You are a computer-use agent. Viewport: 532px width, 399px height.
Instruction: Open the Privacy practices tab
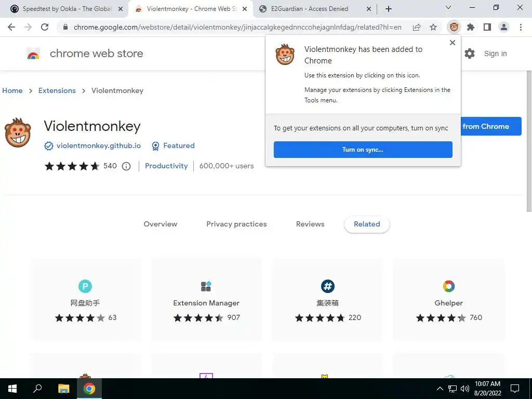tap(236, 224)
